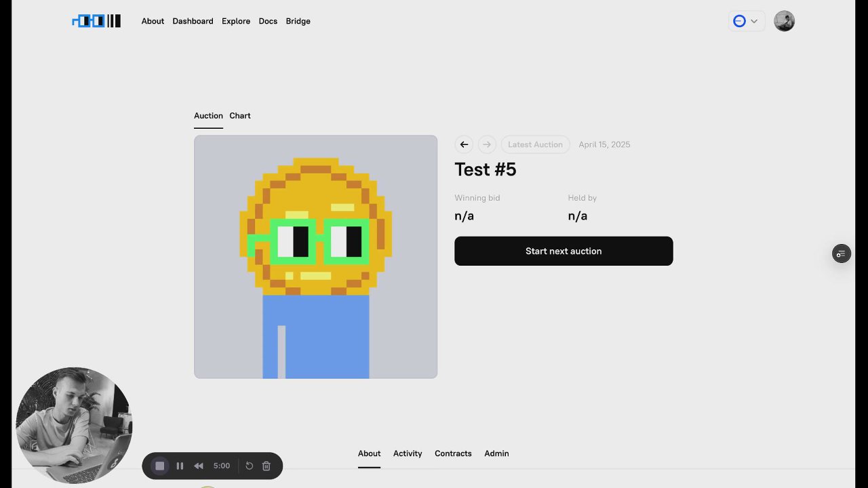The image size is (868, 488).
Task: Click the site logo in the header
Action: point(96,21)
